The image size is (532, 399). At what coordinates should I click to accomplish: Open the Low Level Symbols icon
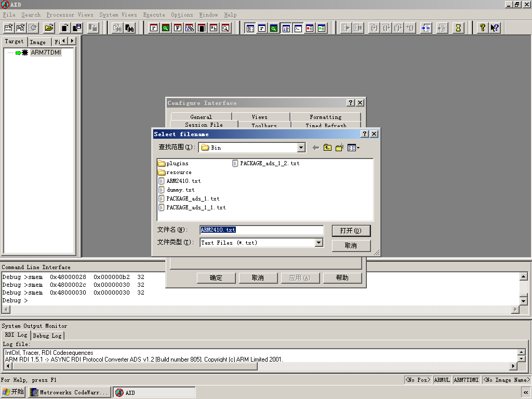coord(214,28)
